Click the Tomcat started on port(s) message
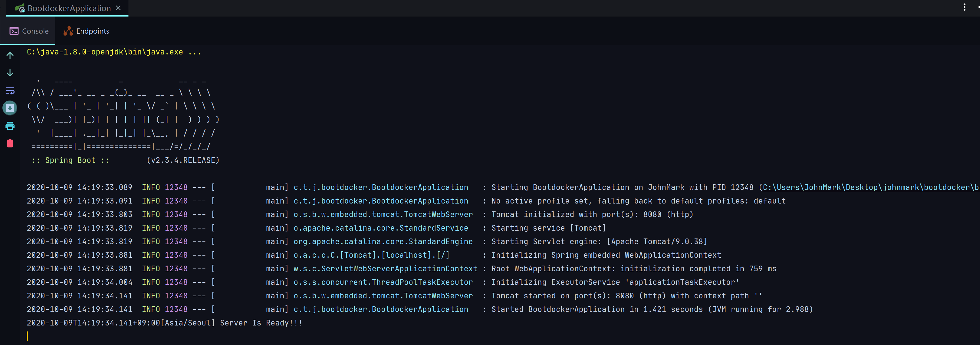The height and width of the screenshot is (345, 980). (627, 296)
